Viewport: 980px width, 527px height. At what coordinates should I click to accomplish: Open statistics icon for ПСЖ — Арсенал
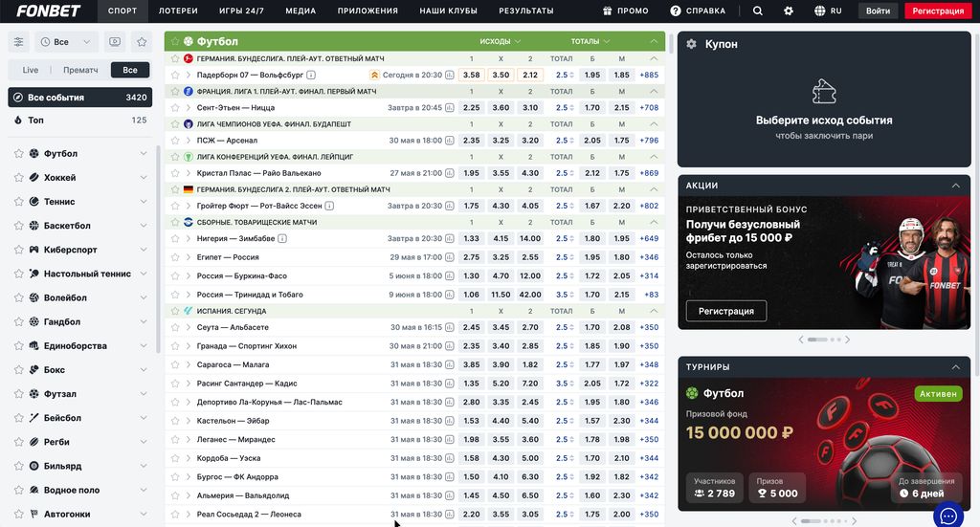pyautogui.click(x=450, y=141)
